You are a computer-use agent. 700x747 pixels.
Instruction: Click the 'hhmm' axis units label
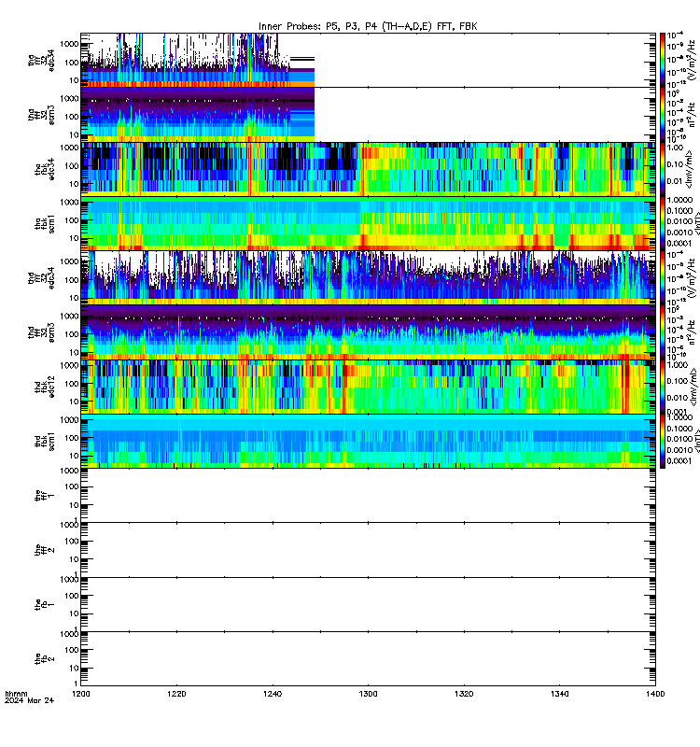(17, 694)
